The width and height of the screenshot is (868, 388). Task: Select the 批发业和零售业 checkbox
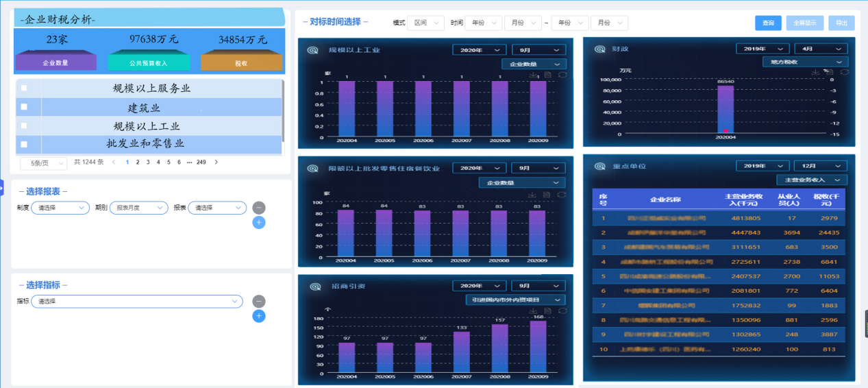pos(25,144)
